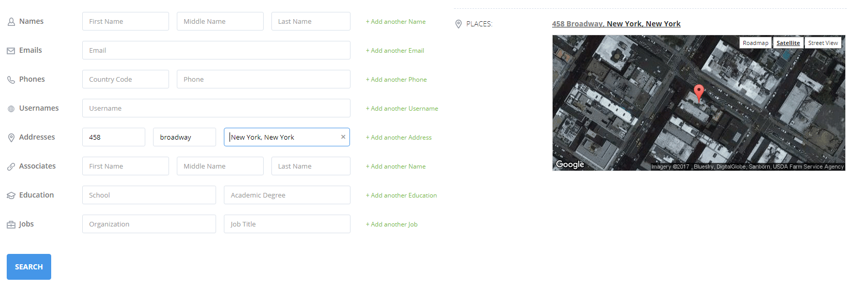Click the envelope icon beside Emails
The width and height of the screenshot is (868, 287).
tap(11, 51)
